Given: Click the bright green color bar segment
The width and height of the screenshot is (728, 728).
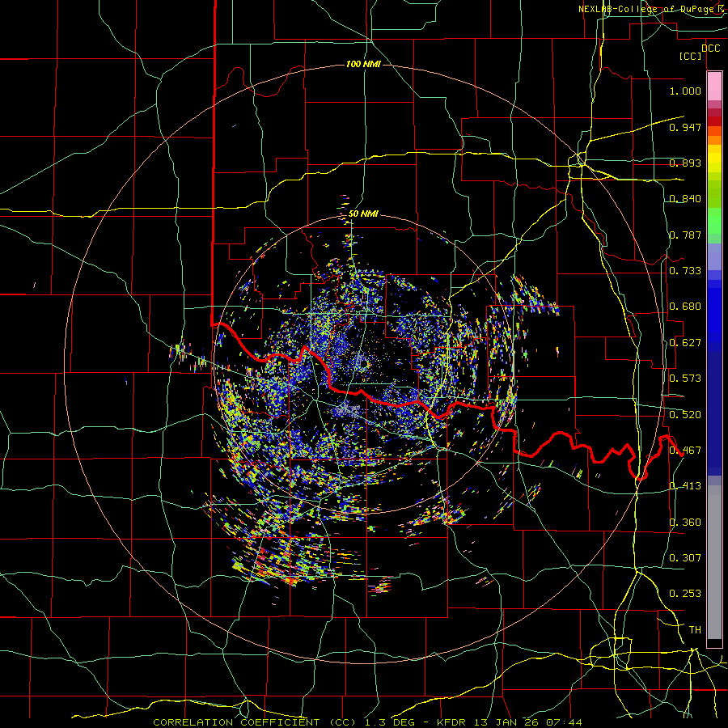Looking at the screenshot, I should (x=714, y=221).
